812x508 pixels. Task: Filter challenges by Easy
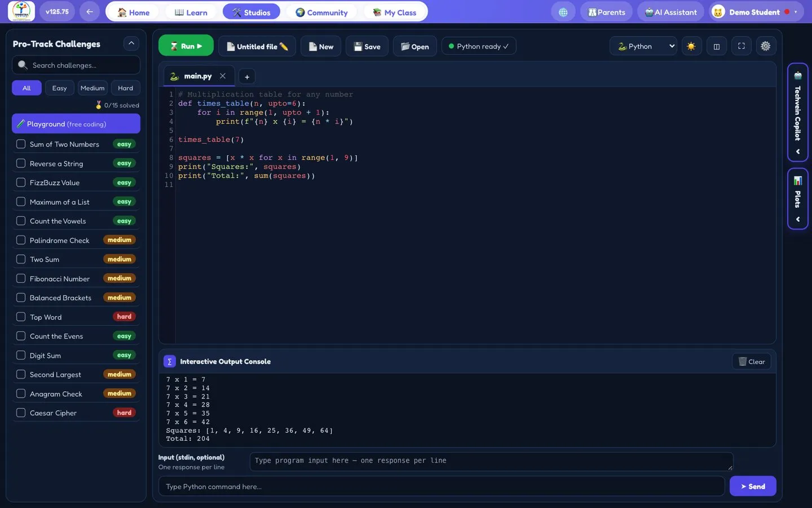coord(59,88)
